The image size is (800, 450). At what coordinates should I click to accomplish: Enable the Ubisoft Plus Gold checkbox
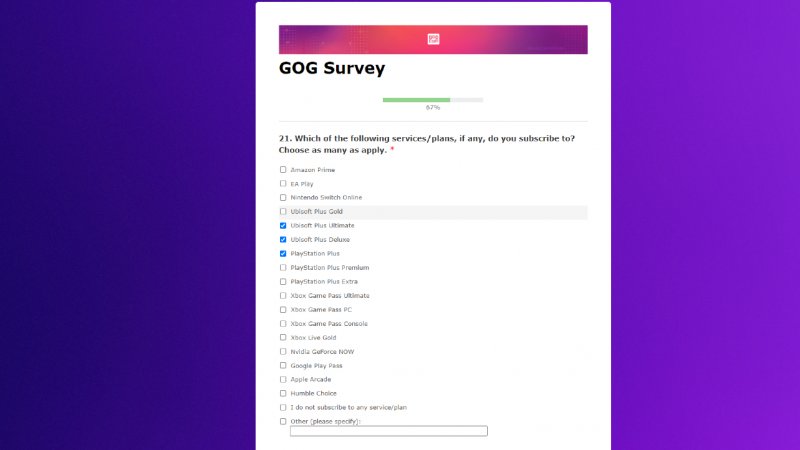pos(283,212)
